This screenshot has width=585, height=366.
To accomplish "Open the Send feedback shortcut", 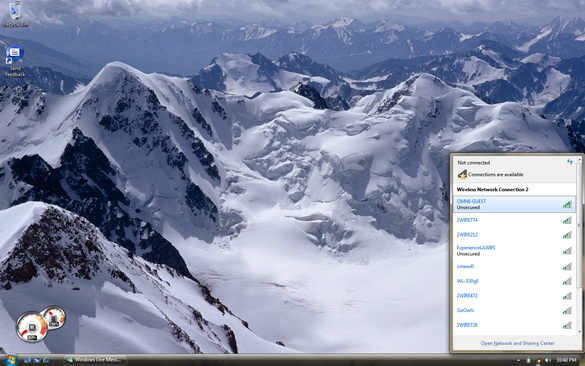I will point(15,62).
